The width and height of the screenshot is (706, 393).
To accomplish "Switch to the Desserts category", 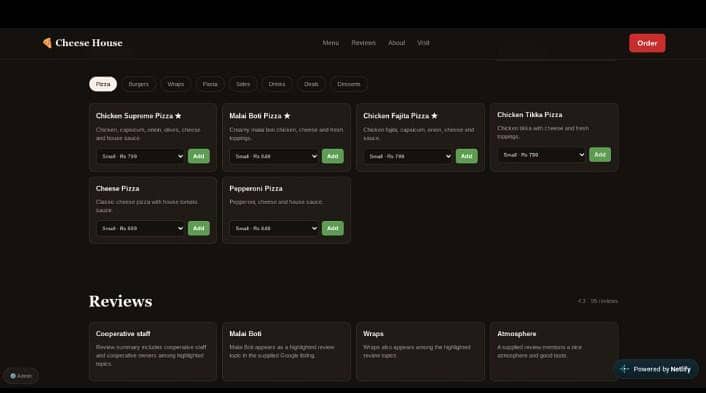I will pyautogui.click(x=349, y=84).
